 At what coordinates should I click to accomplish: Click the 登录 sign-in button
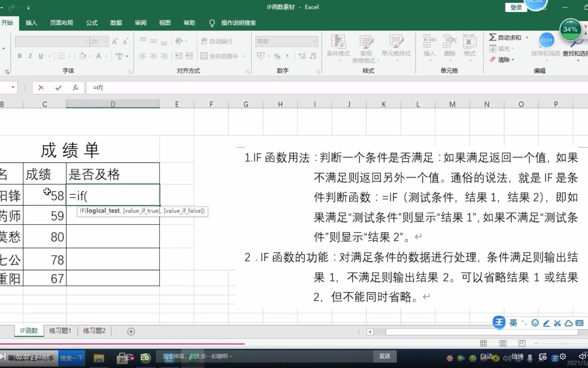tap(516, 7)
